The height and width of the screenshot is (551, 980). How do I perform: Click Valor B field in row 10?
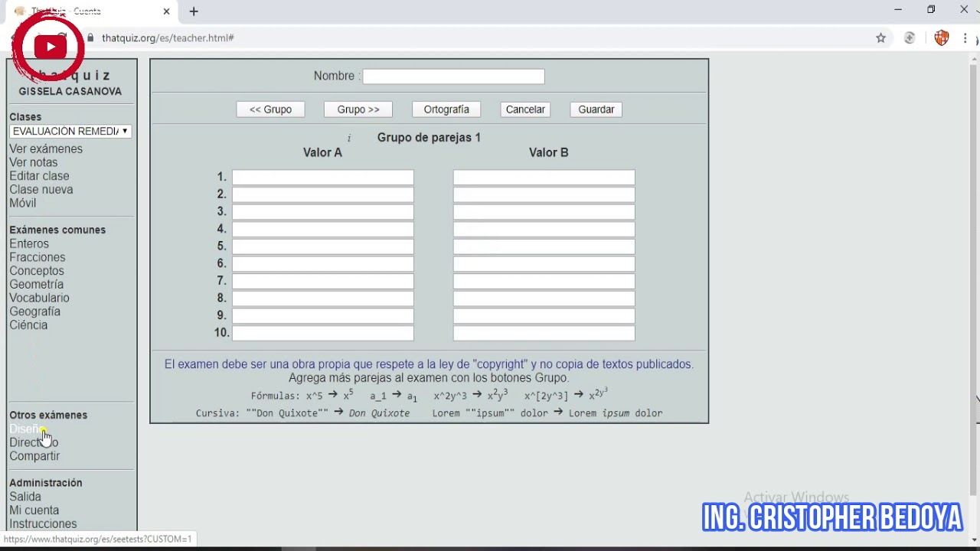pyautogui.click(x=544, y=333)
